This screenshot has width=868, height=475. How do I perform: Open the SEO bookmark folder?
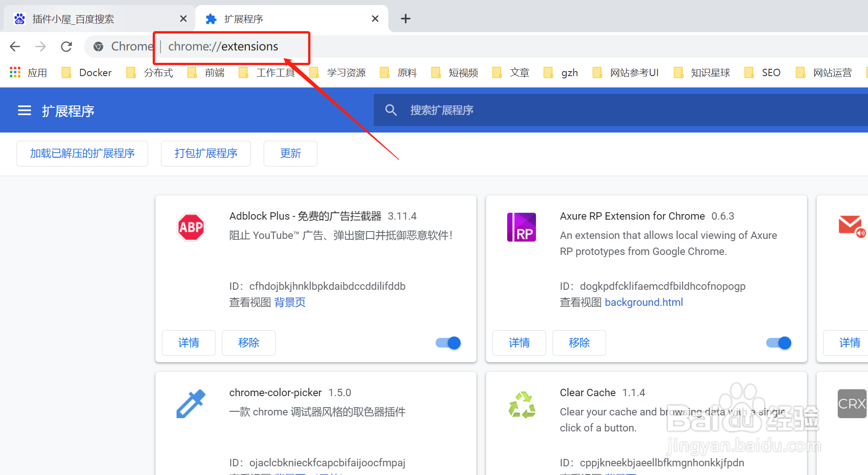point(763,72)
